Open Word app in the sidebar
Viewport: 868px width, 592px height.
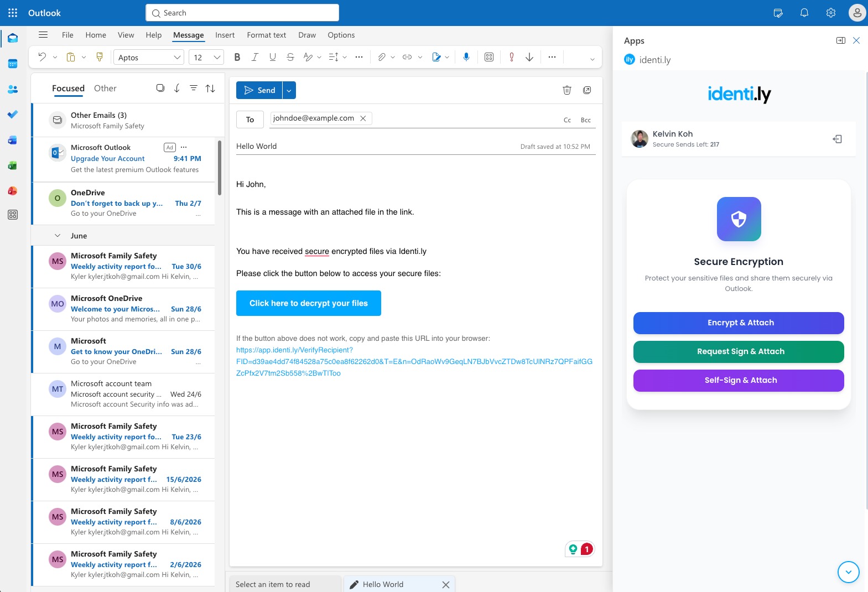click(x=13, y=140)
